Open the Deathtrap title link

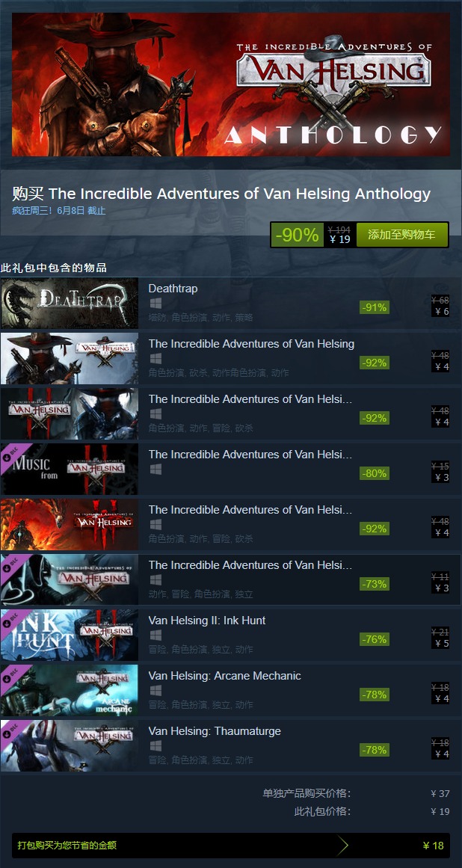pos(173,289)
